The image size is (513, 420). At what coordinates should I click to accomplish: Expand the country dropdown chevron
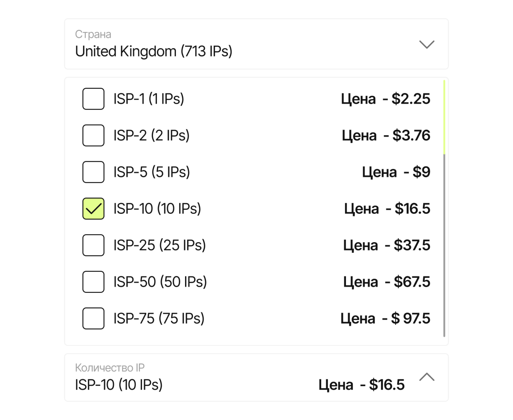[x=426, y=44]
